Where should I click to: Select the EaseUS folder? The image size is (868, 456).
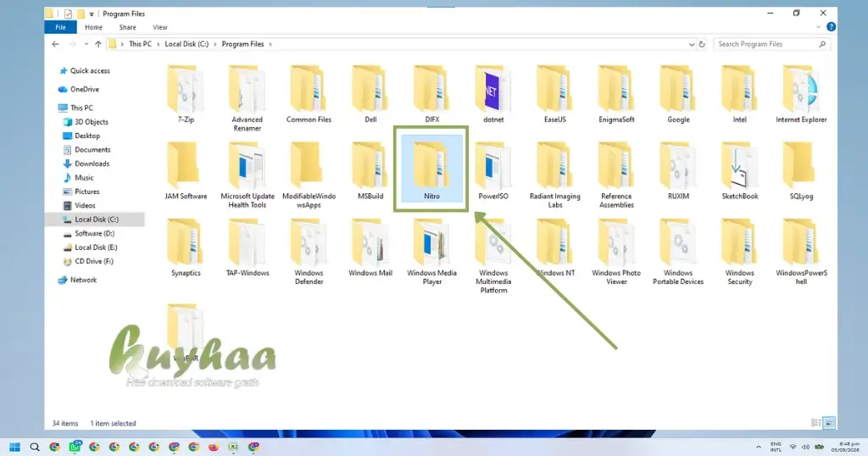[554, 94]
